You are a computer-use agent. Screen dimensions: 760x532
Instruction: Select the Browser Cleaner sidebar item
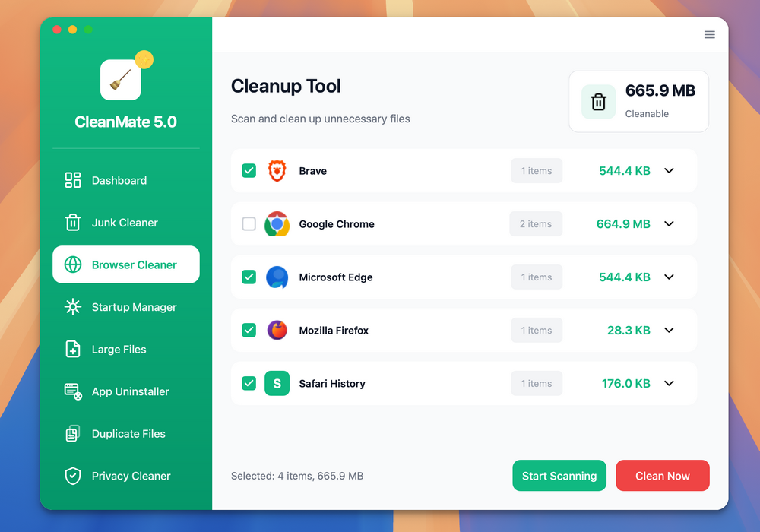tap(126, 264)
